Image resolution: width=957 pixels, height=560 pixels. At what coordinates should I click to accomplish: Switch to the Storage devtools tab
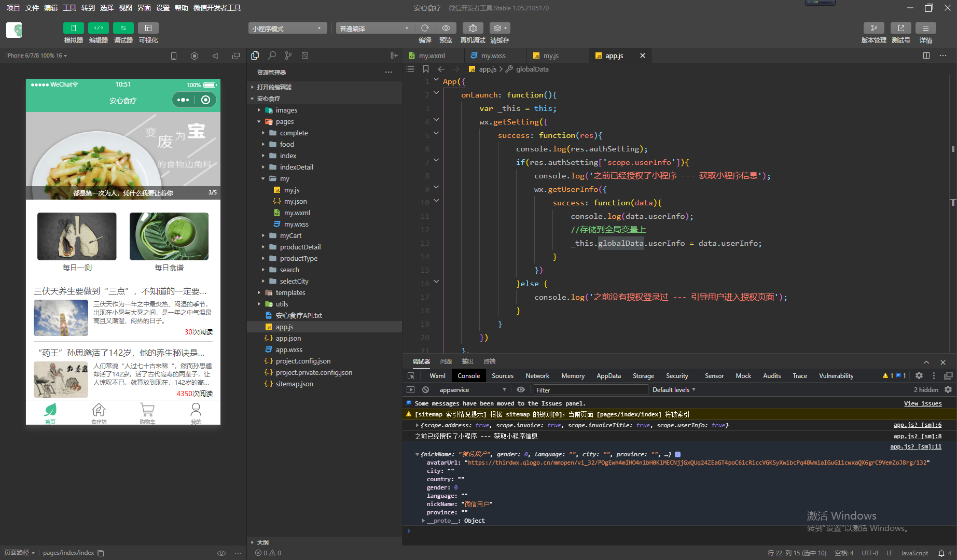(x=643, y=376)
